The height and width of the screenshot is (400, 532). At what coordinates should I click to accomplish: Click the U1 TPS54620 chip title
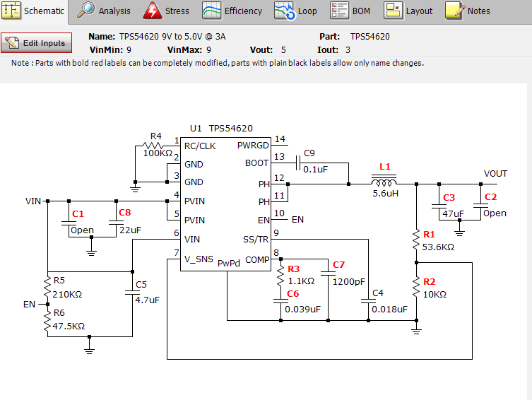click(221, 128)
